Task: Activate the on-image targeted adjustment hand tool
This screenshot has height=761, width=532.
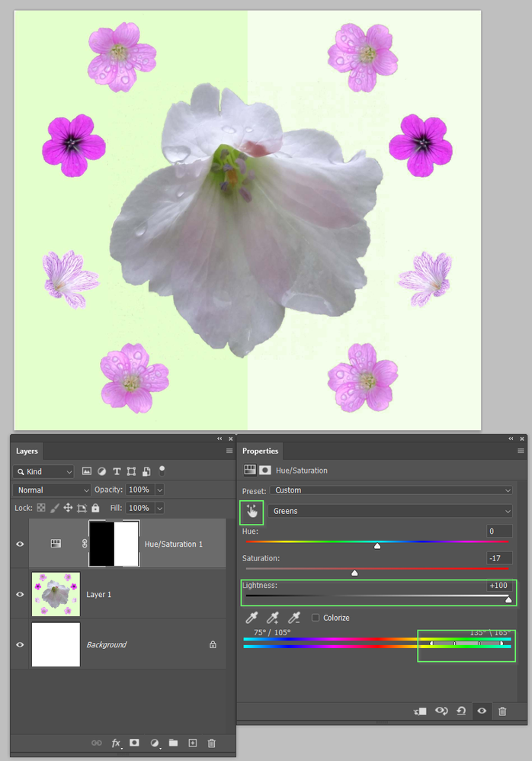Action: point(252,512)
